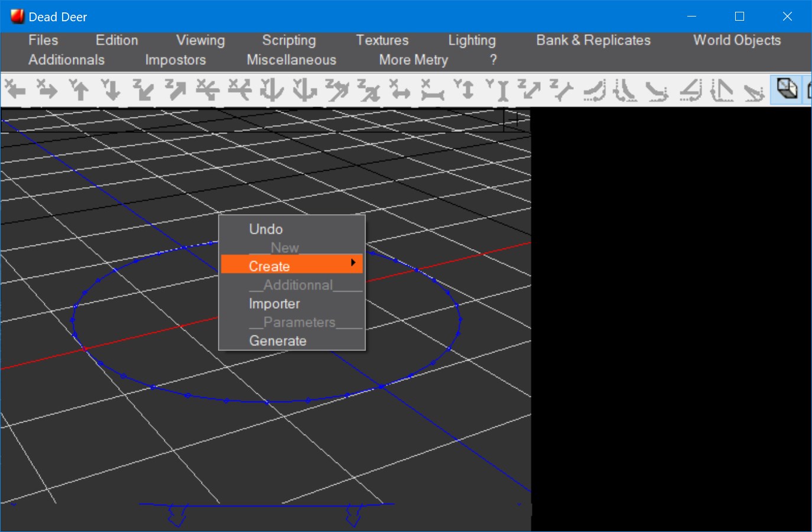Open the World Objects menu
Image resolution: width=812 pixels, height=532 pixels.
coord(737,40)
